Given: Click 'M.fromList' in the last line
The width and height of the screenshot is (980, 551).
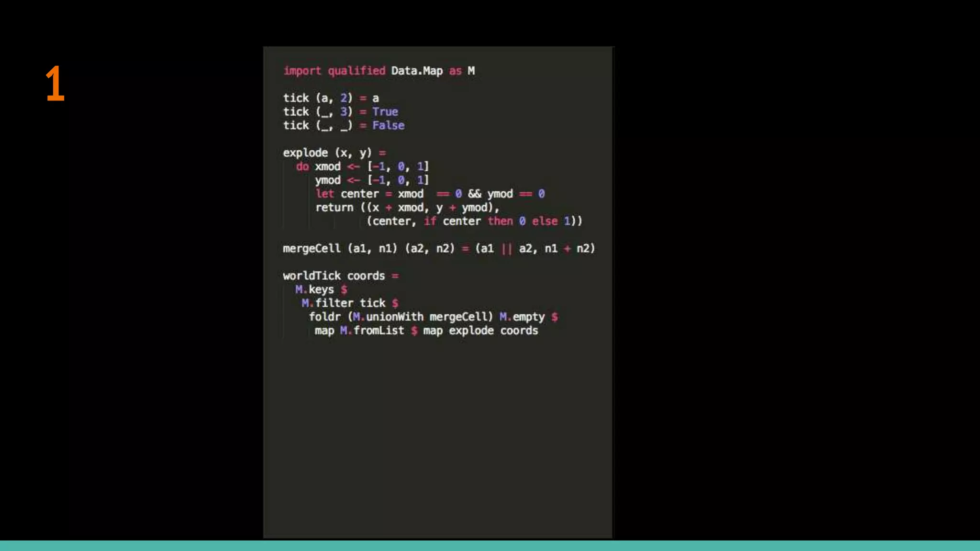Looking at the screenshot, I should [372, 331].
